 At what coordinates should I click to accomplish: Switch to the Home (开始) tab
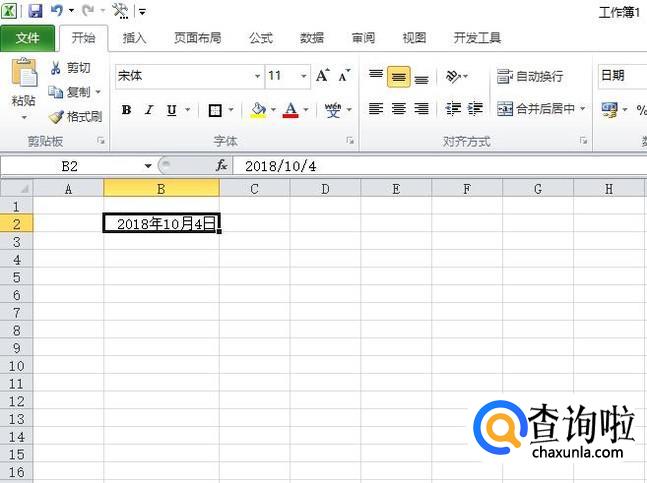[x=84, y=38]
